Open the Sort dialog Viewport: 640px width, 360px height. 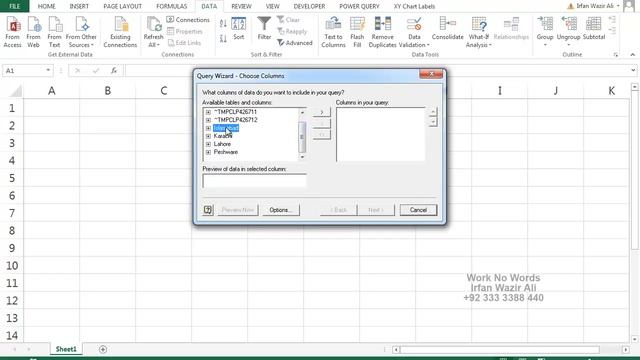point(238,29)
